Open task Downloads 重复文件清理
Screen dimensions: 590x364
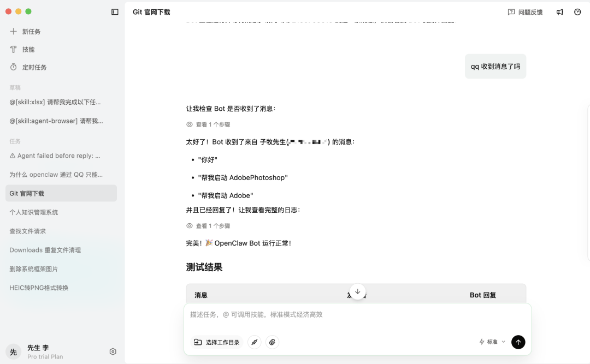45,250
